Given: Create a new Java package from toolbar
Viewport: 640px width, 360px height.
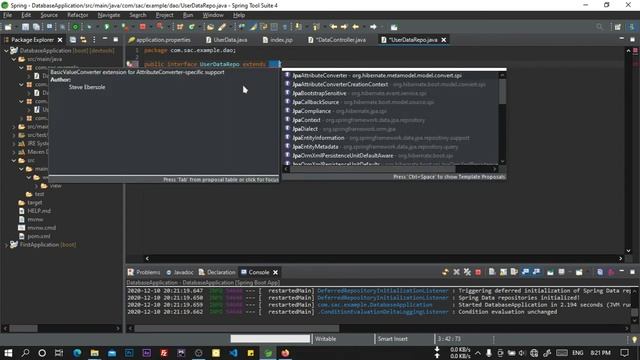Looking at the screenshot, I should tap(180, 27).
